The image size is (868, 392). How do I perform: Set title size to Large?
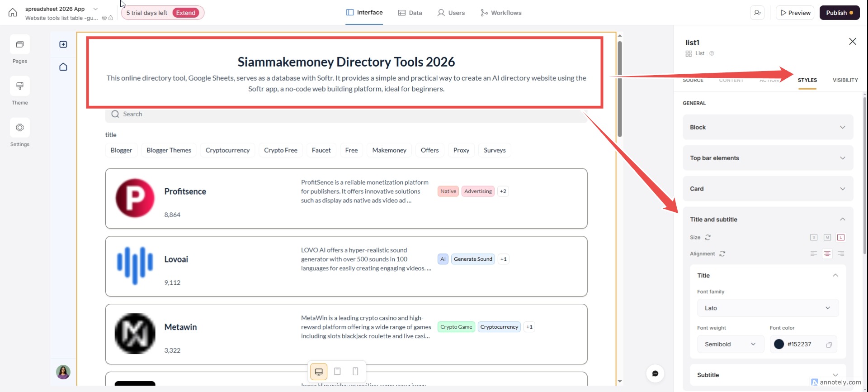[841, 237]
